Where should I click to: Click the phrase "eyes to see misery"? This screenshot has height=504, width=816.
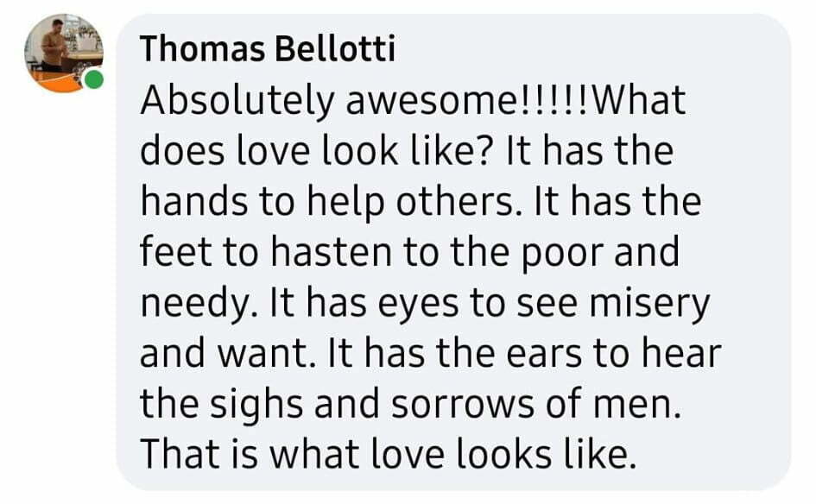coord(543,305)
